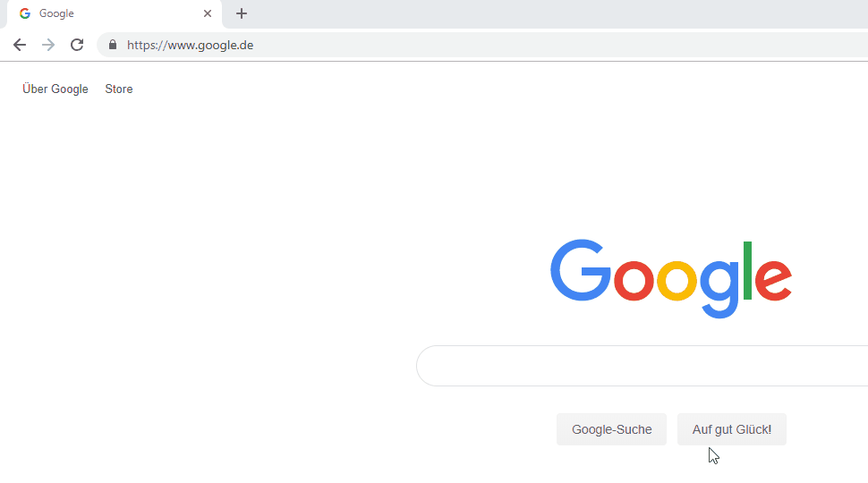
Task: Click empty tab strip beside the plus button
Action: point(554,13)
